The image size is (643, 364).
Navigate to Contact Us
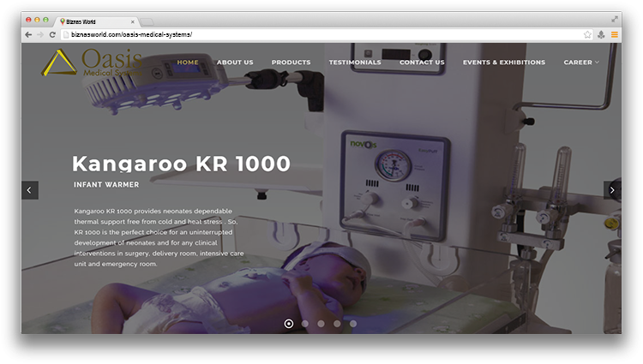coord(422,63)
